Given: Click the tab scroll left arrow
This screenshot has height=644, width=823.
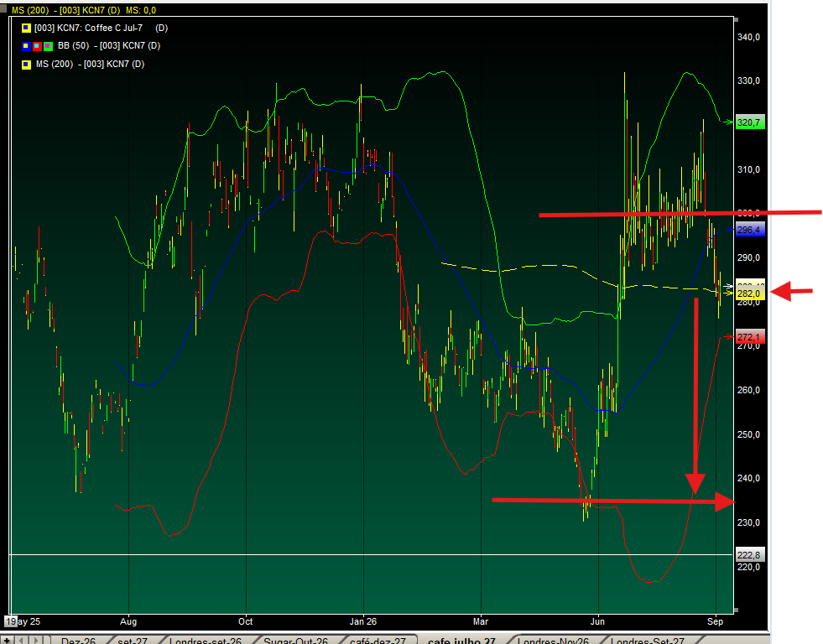Looking at the screenshot, I should (22, 640).
